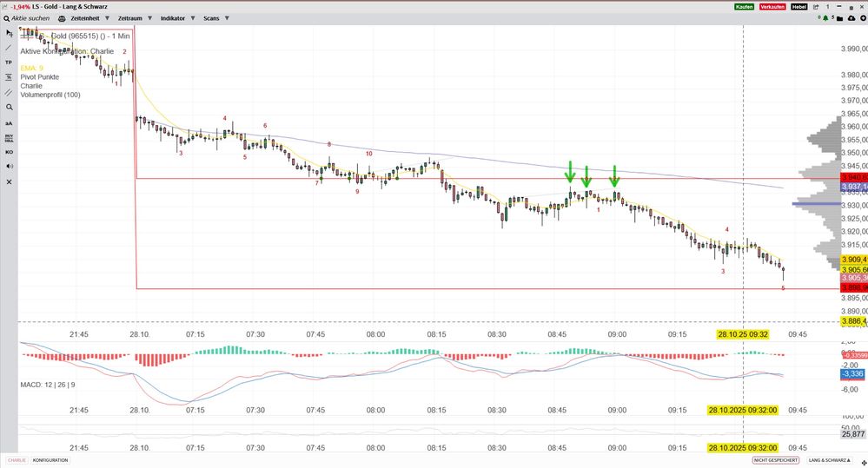Select the cursor pointer tool
The width and height of the screenshot is (868, 468).
pos(9,33)
